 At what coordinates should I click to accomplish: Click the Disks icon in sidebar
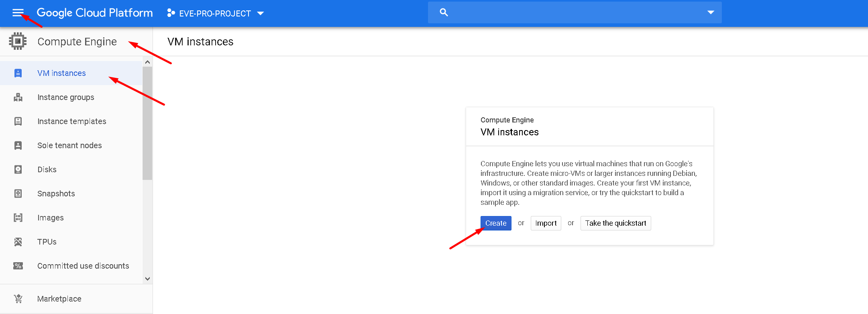(x=18, y=169)
